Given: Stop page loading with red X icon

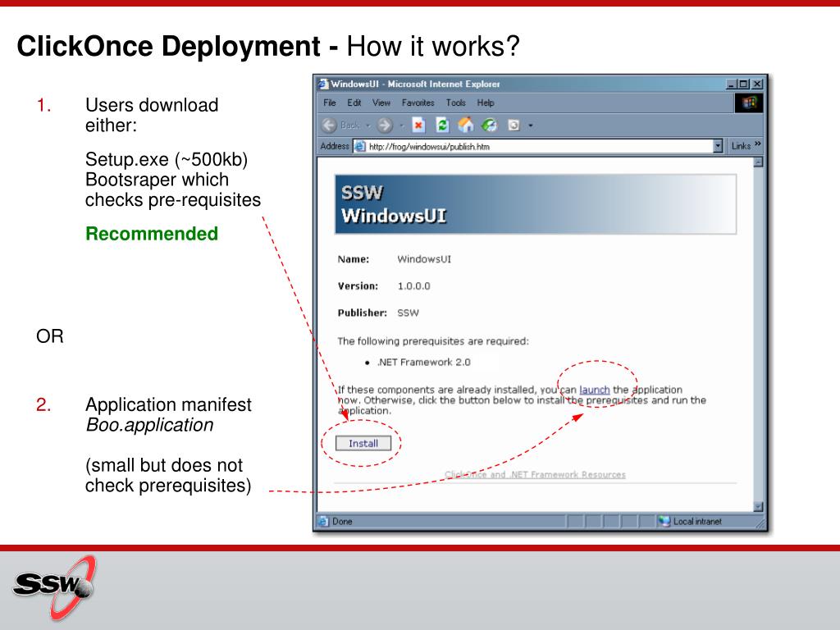Looking at the screenshot, I should click(418, 126).
